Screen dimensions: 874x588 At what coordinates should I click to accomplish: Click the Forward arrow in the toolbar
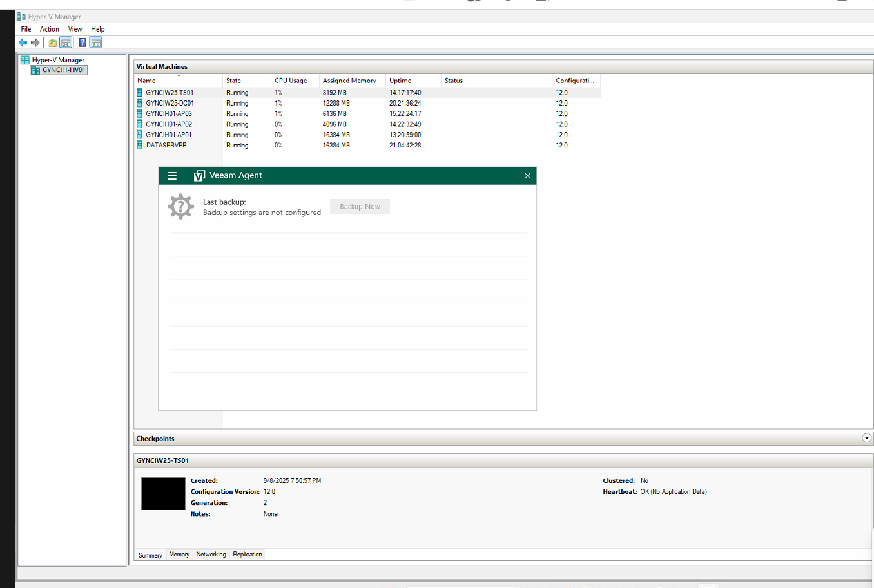point(35,43)
